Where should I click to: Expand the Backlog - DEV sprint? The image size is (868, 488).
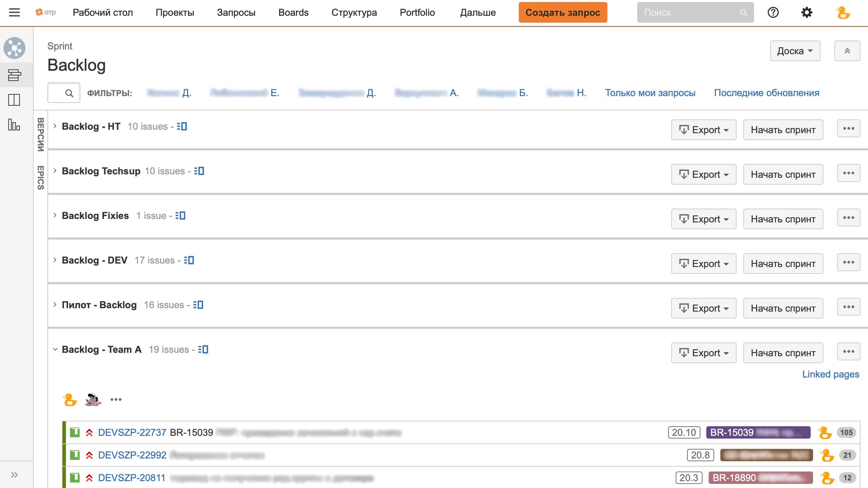tap(55, 260)
